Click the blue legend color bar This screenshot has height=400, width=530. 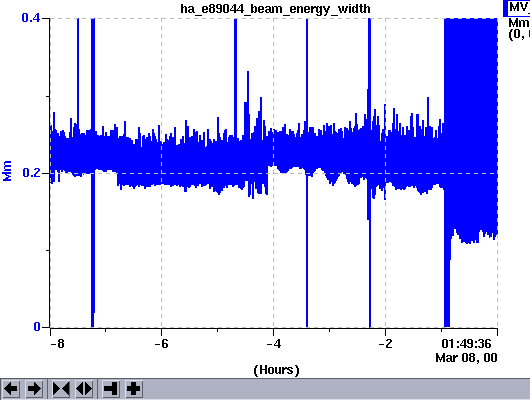(x=506, y=8)
